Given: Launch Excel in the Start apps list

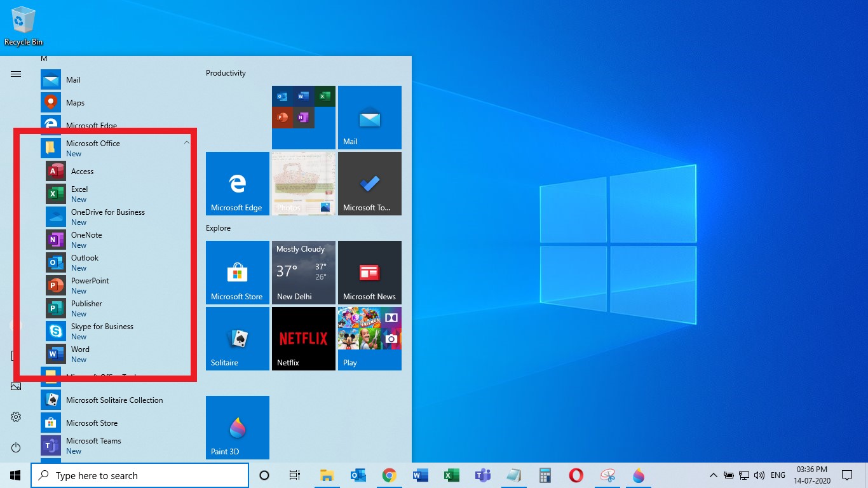Looking at the screenshot, I should [x=118, y=194].
